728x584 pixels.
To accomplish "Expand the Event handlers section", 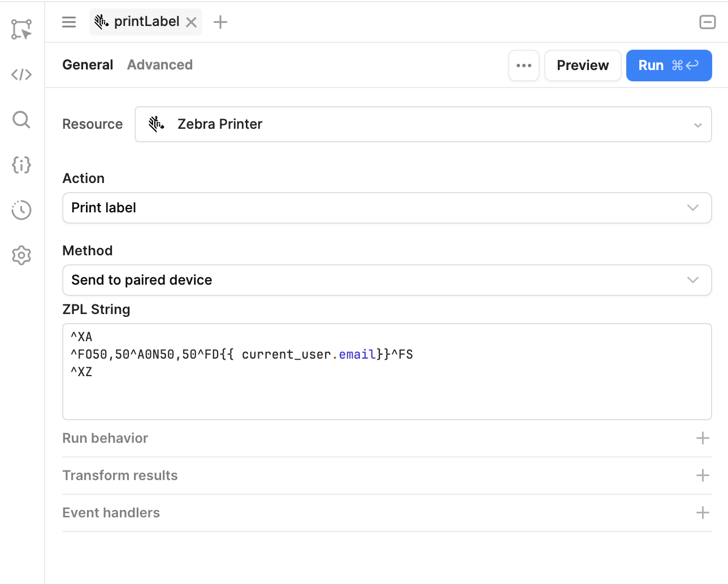I will coord(387,513).
